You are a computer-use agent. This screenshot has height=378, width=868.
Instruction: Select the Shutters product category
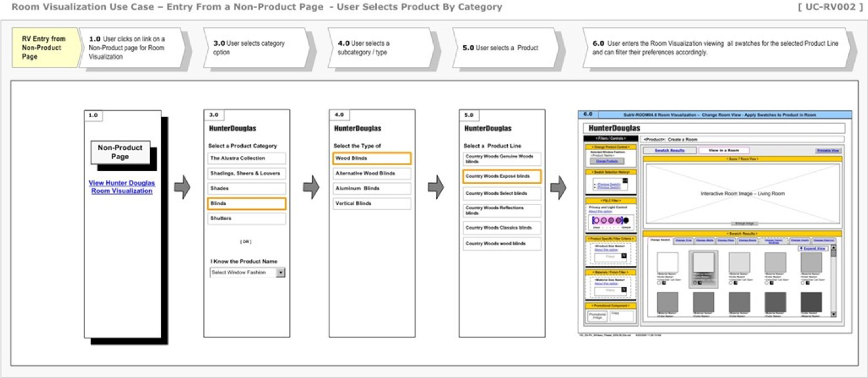(x=246, y=219)
